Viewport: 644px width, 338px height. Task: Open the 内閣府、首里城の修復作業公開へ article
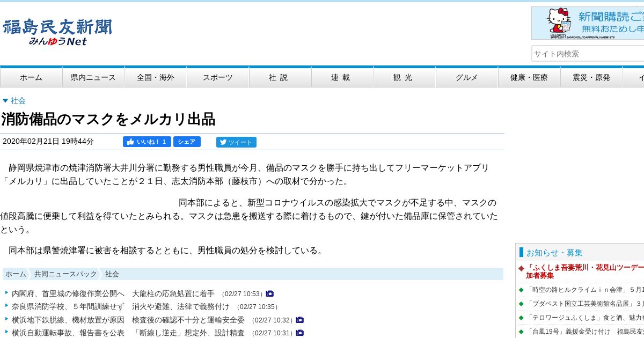point(113,293)
